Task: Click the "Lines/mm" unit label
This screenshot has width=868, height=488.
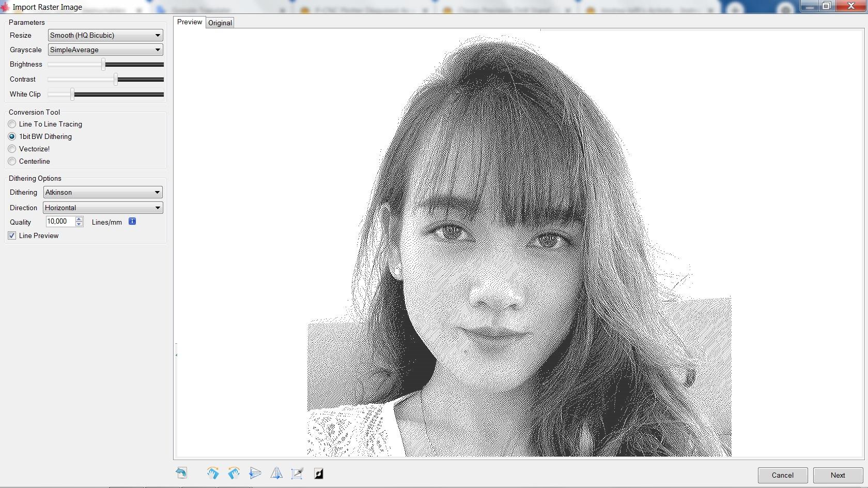Action: (107, 222)
